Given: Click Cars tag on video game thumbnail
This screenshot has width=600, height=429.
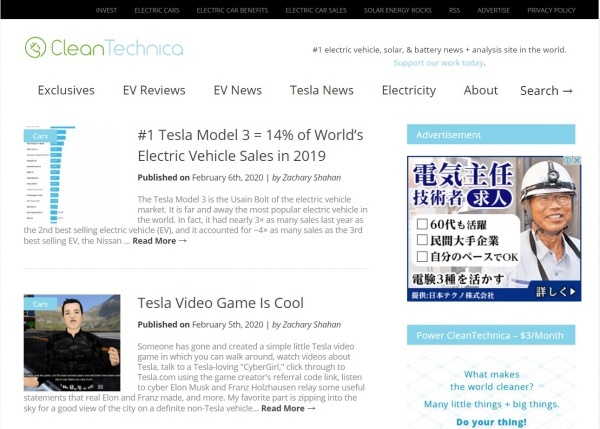Looking at the screenshot, I should (40, 304).
